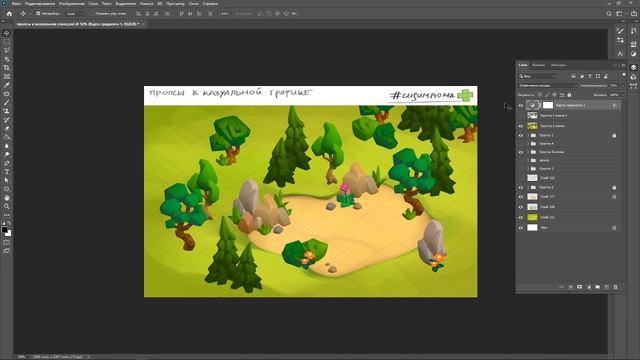Select the Brush tool
The width and height of the screenshot is (640, 360).
pyautogui.click(x=7, y=102)
